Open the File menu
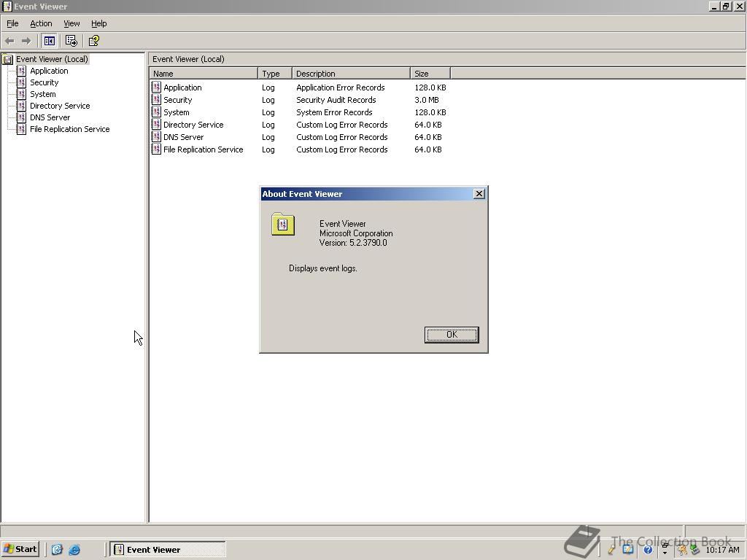 12,23
